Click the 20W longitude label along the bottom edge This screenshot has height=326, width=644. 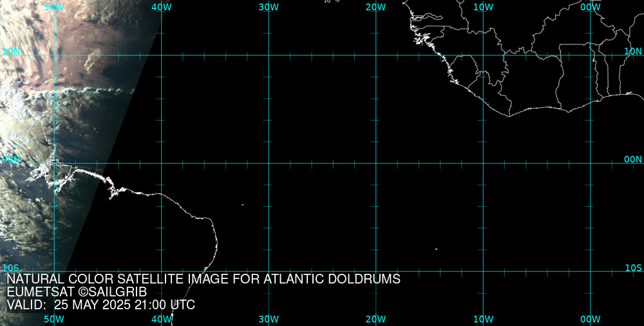[x=376, y=320]
